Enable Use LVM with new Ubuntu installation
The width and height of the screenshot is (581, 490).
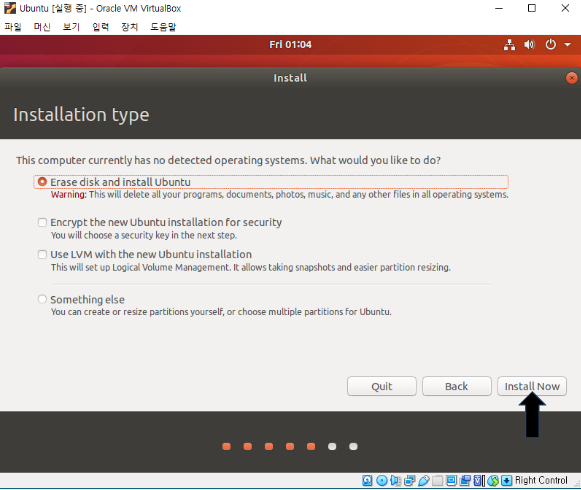pos(42,254)
